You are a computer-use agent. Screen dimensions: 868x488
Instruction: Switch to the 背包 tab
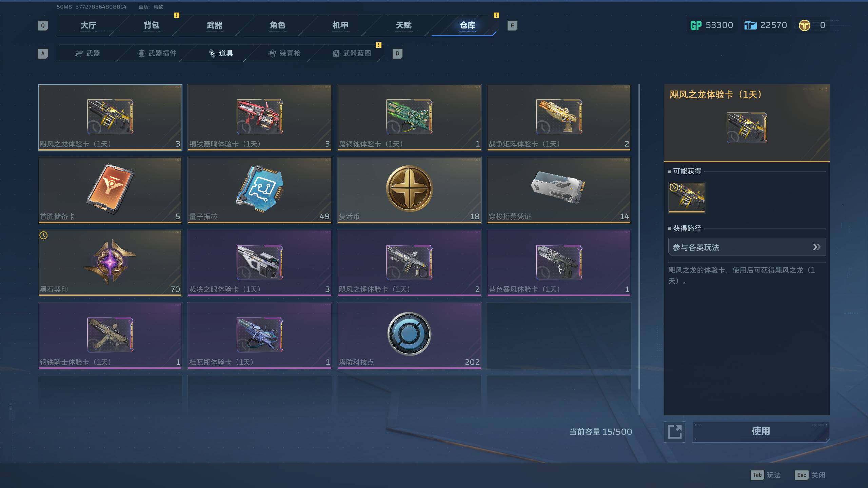pyautogui.click(x=151, y=25)
